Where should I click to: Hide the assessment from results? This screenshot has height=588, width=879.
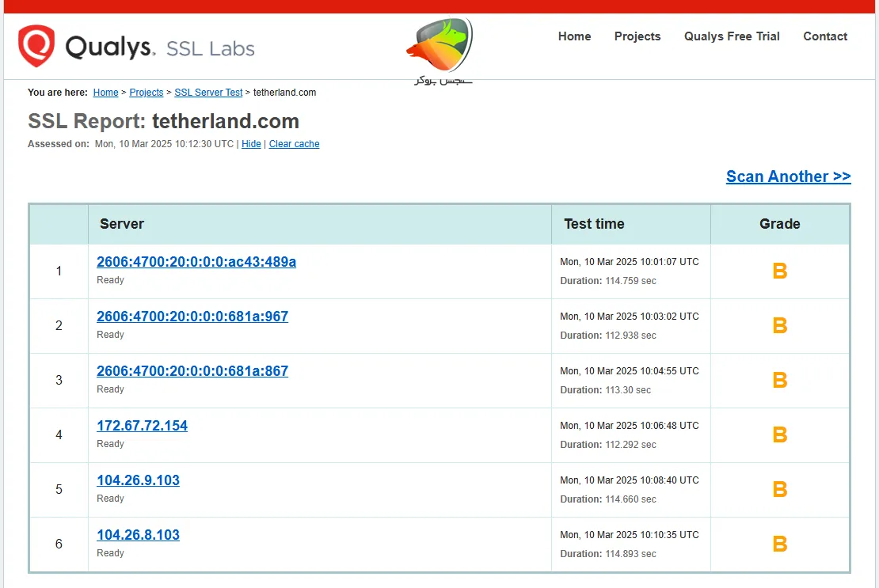[x=251, y=144]
